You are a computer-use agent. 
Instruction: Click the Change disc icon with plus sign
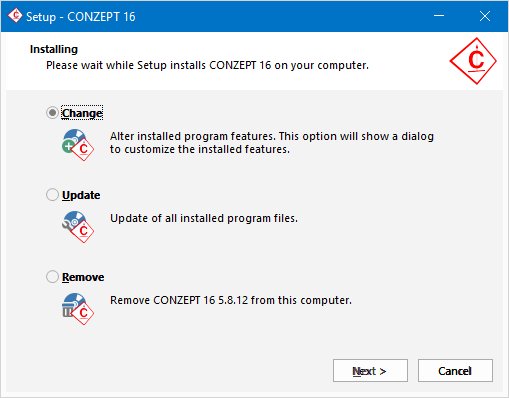point(78,145)
